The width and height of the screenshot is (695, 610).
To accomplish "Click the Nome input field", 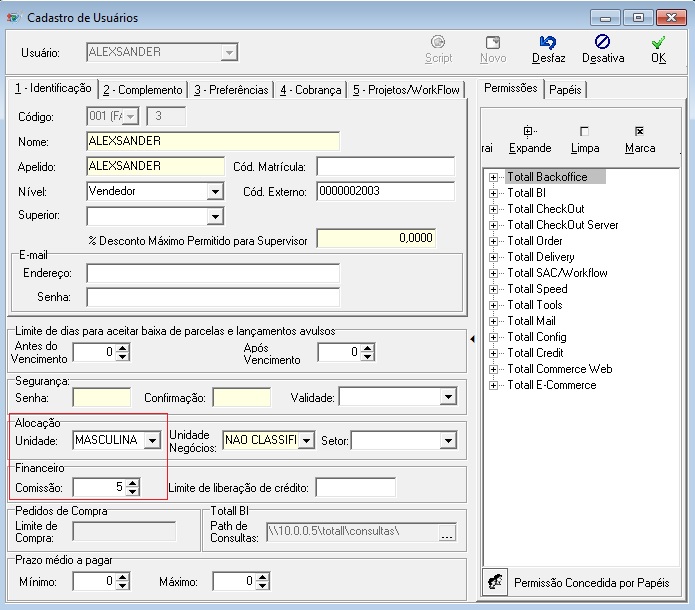I will coord(213,141).
